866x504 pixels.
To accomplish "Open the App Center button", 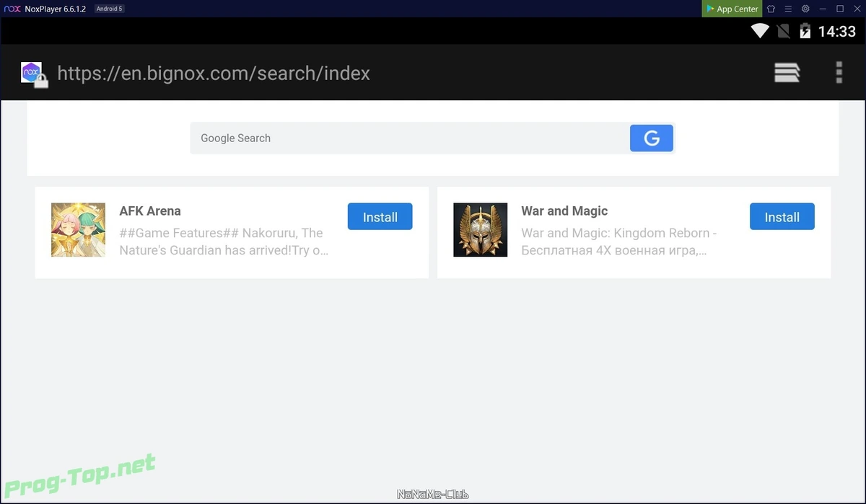I will tap(732, 9).
